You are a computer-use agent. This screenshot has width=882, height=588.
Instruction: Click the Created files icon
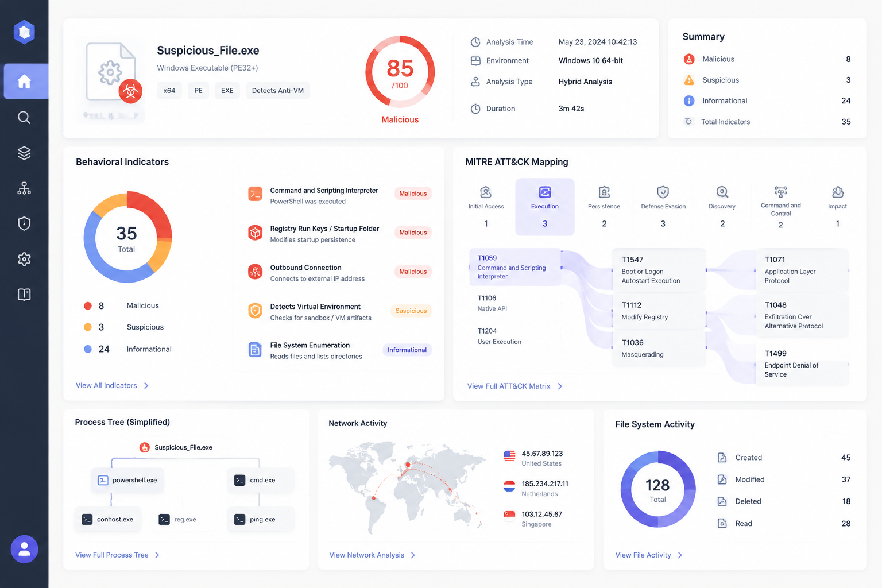coord(722,458)
